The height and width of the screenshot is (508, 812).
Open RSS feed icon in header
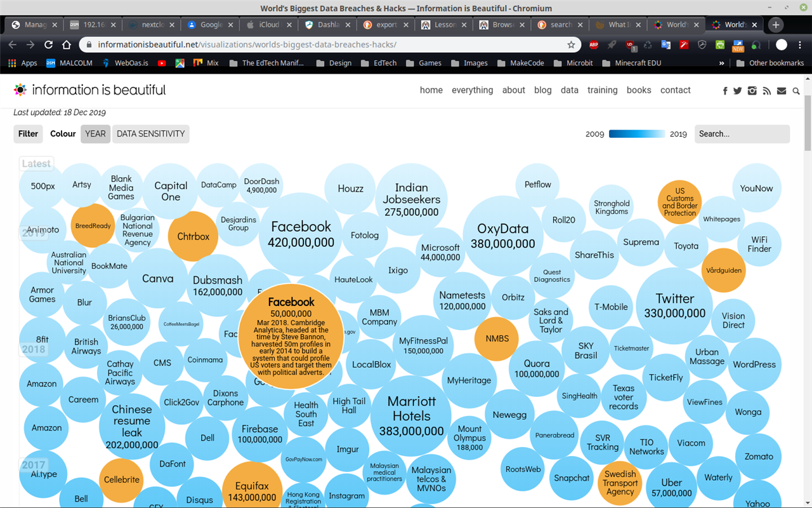(767, 91)
